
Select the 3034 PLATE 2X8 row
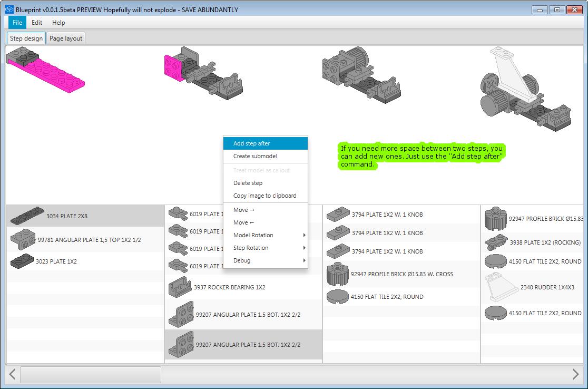[85, 216]
